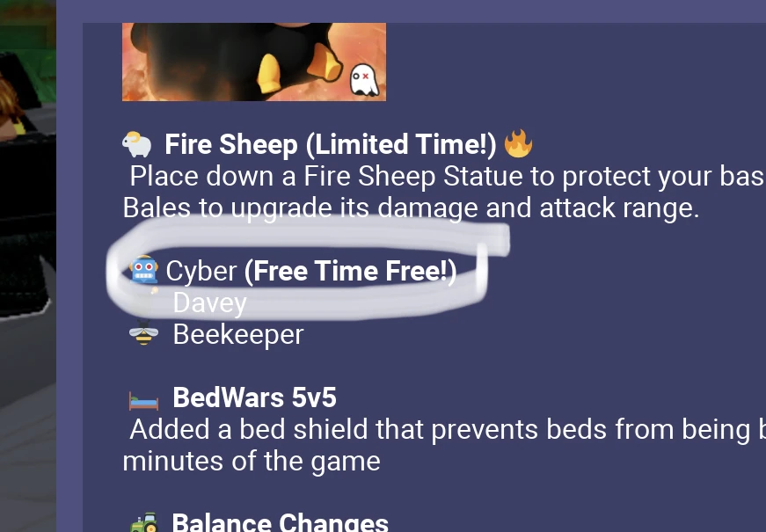Click the robot icon next to Cyber
The image size is (766, 532).
(x=143, y=269)
